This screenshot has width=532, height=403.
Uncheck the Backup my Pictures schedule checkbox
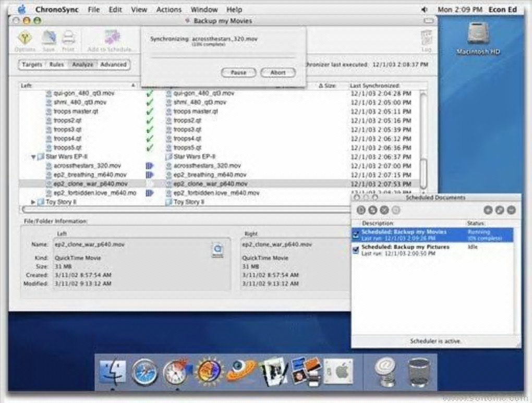[x=356, y=250]
